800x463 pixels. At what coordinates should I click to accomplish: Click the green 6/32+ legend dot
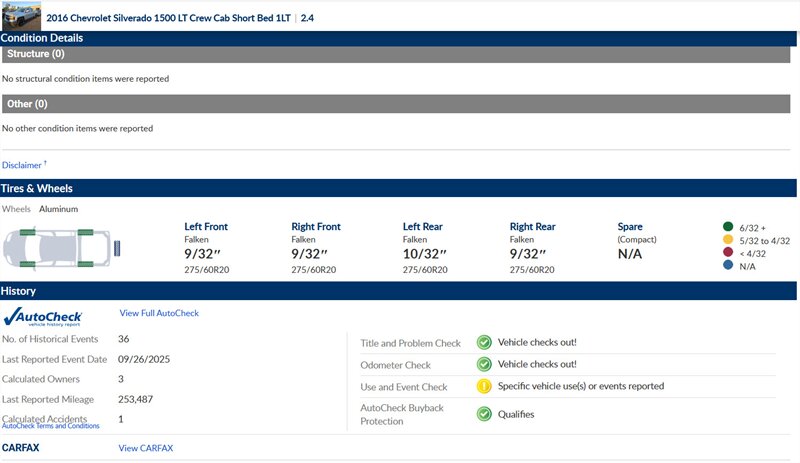[726, 227]
